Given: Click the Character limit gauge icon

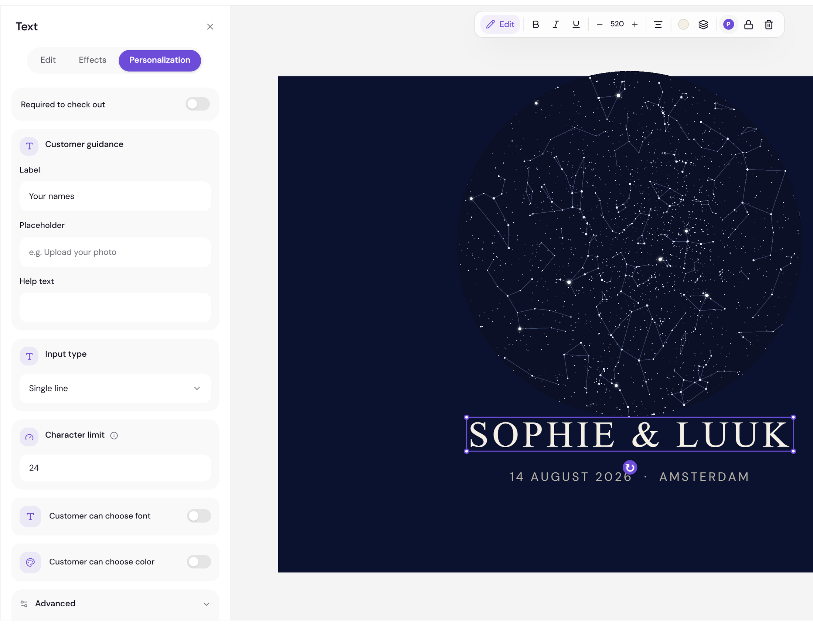Looking at the screenshot, I should click(x=29, y=437).
